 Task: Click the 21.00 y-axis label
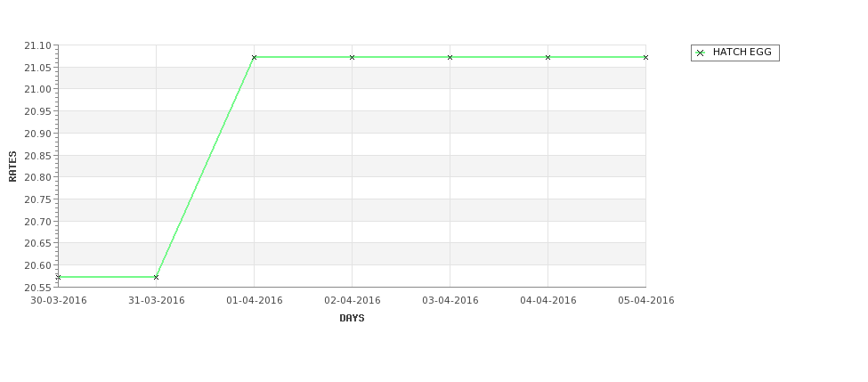coord(37,89)
